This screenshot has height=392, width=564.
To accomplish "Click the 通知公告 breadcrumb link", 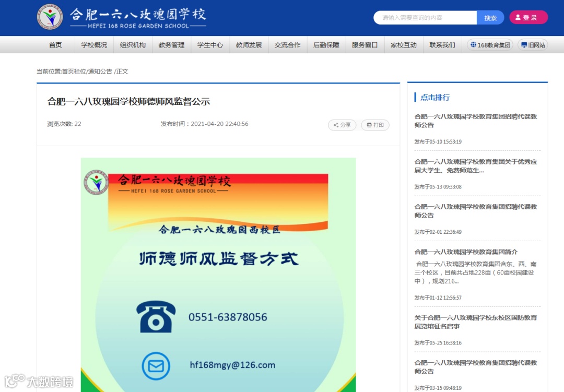I will coord(100,71).
